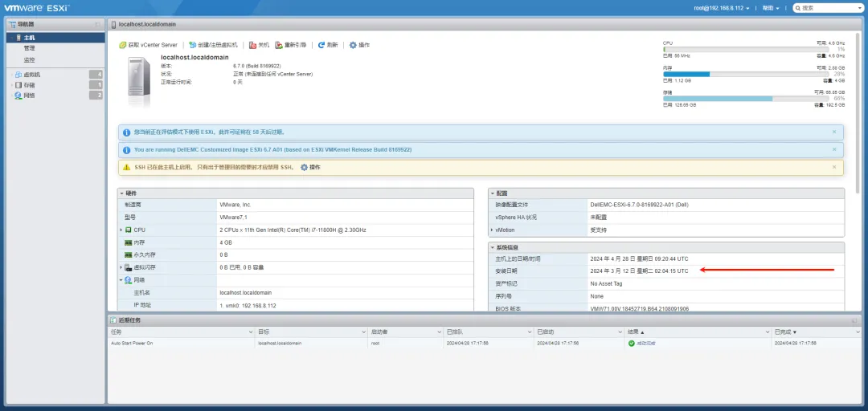868x411 pixels.
Task: Close the DellEMC Customized Image notice
Action: click(834, 149)
